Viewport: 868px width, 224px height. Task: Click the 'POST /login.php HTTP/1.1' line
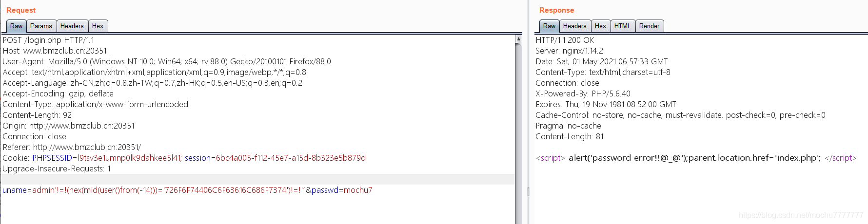point(48,40)
